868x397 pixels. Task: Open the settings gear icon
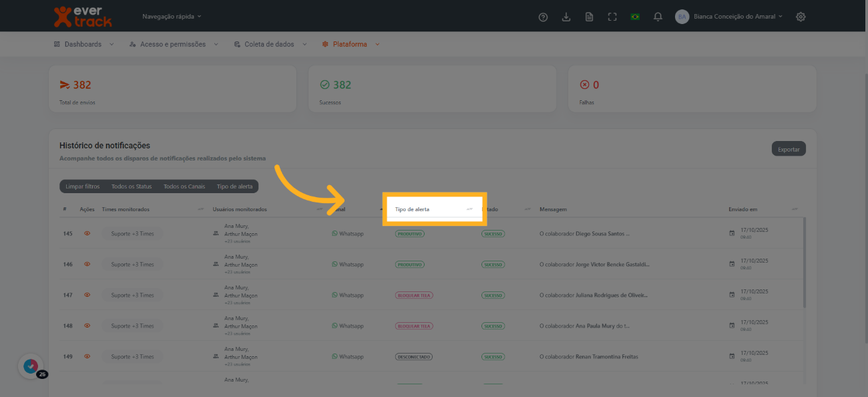(x=801, y=17)
